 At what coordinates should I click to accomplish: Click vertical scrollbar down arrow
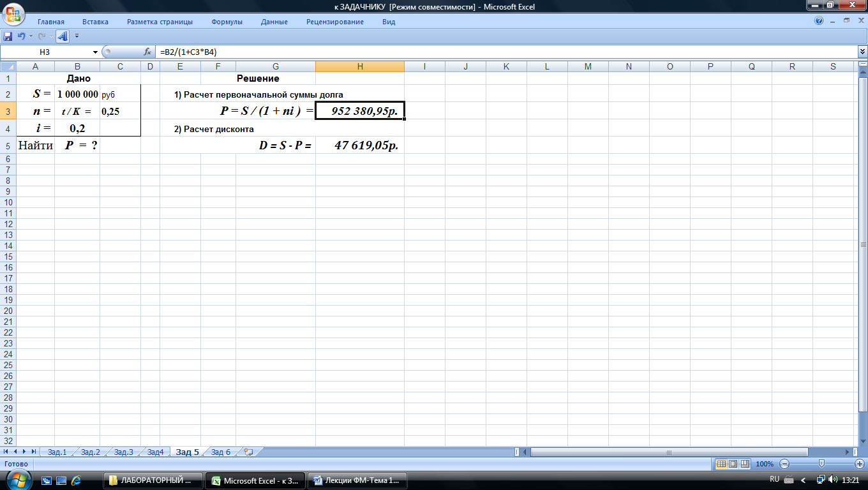coord(862,442)
